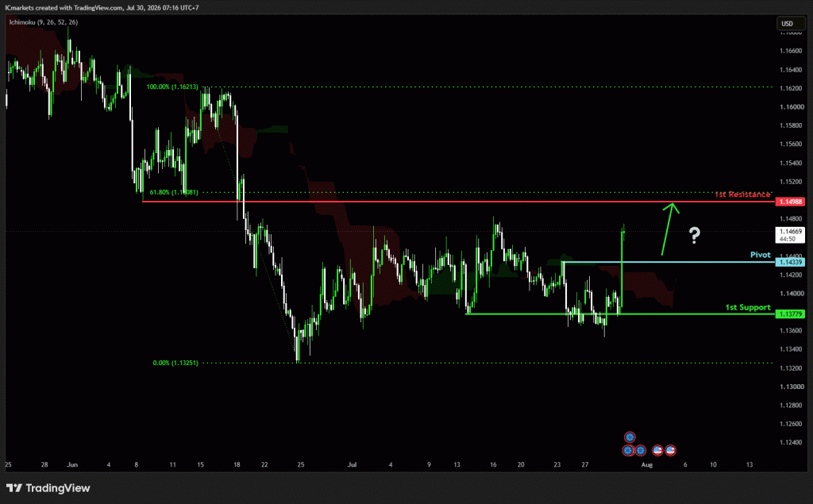The width and height of the screenshot is (813, 504).
Task: Select the 'Pivot' text label
Action: click(760, 255)
